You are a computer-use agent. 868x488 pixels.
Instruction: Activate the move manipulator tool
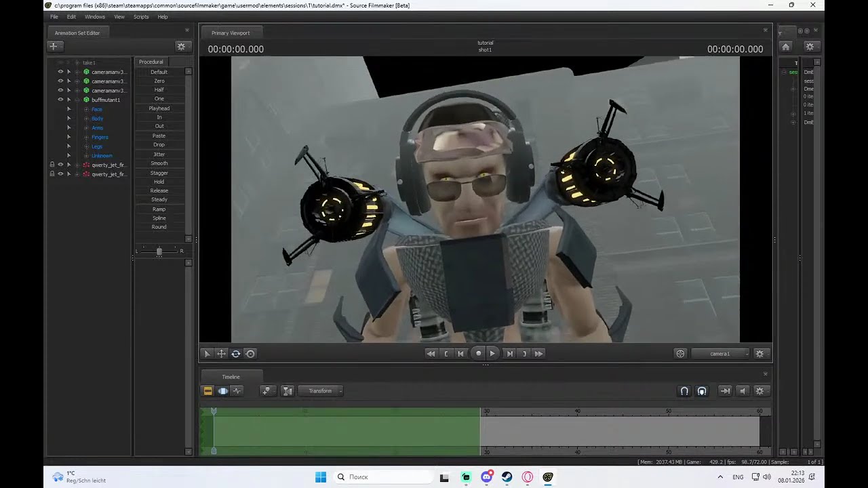[221, 354]
